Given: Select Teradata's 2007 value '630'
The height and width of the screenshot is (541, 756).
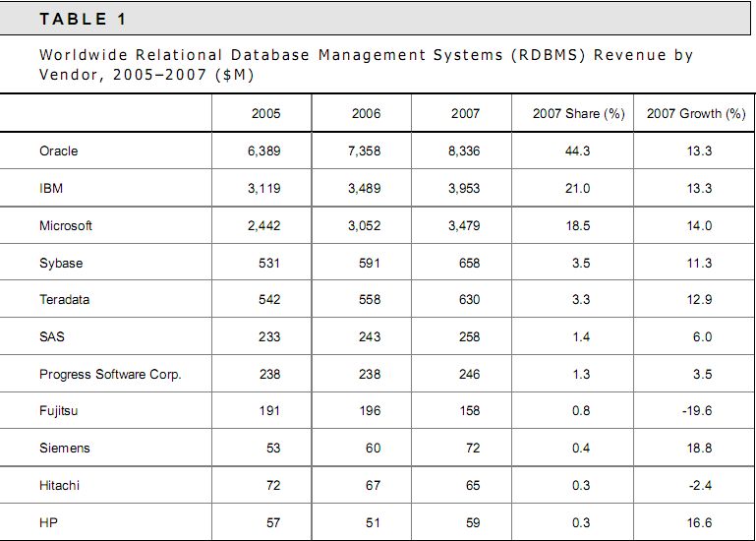Looking at the screenshot, I should 470,300.
